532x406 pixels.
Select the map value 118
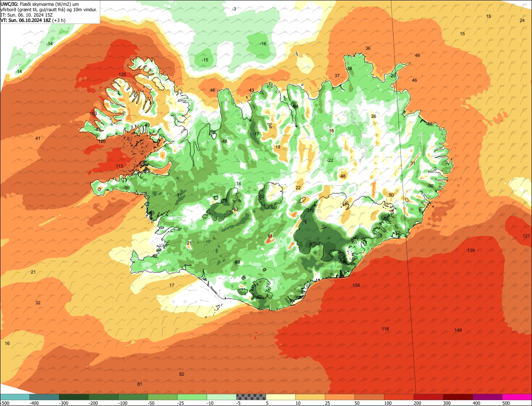385,329
